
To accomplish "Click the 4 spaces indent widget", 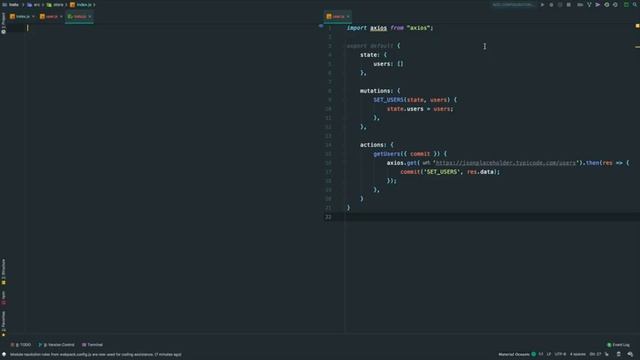I will click(578, 354).
